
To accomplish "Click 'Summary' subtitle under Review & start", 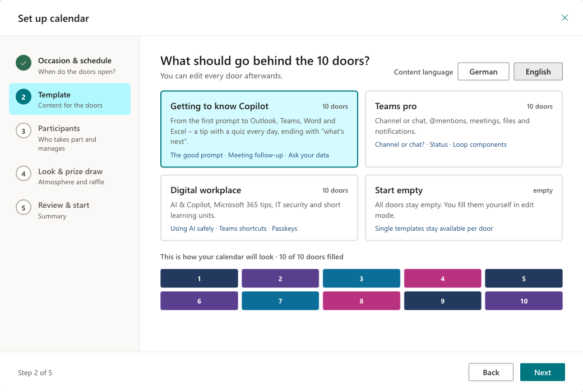I will coord(52,216).
